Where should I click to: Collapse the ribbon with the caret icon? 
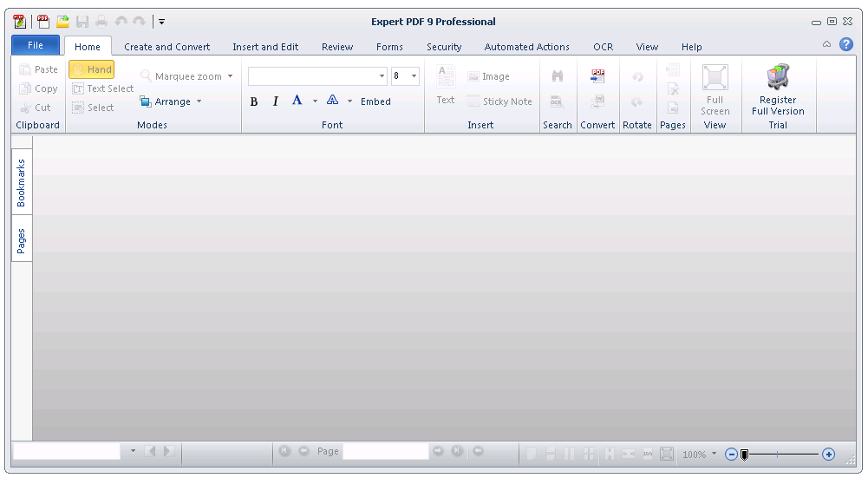tap(826, 44)
